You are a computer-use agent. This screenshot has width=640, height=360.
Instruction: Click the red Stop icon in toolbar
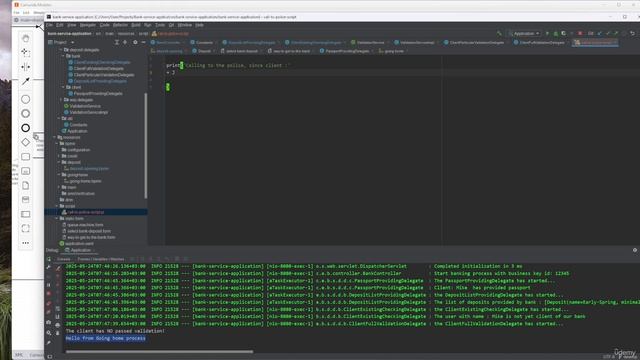click(x=580, y=33)
